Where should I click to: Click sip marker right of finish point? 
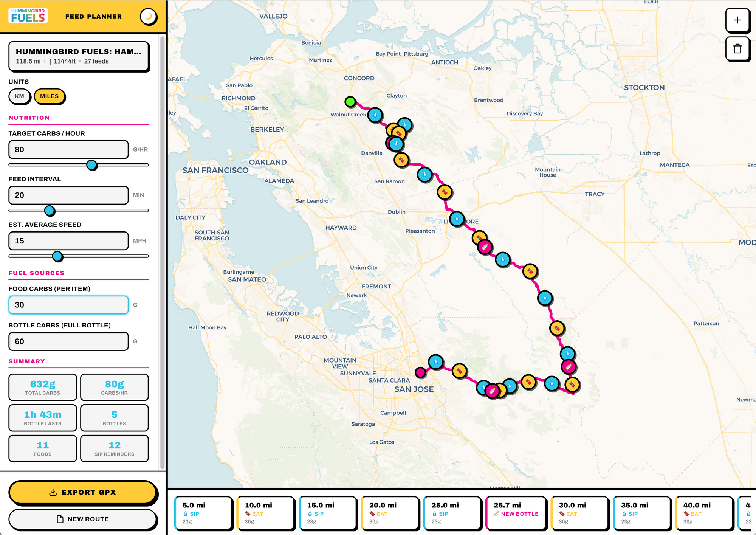436,362
